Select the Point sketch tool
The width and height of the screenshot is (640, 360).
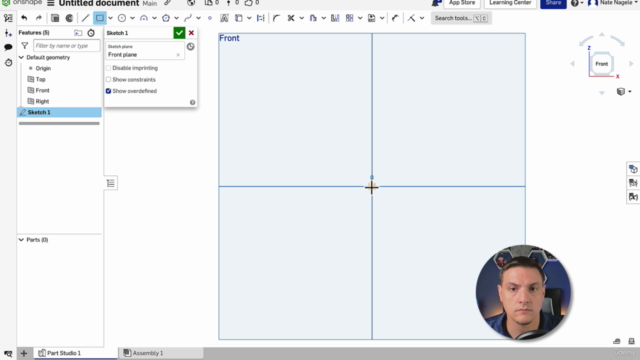210,18
